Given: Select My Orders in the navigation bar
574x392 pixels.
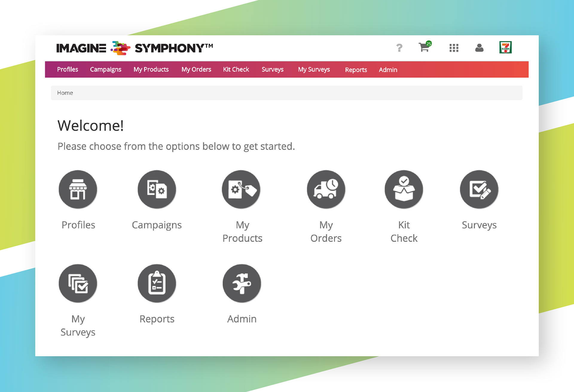Looking at the screenshot, I should pos(196,69).
